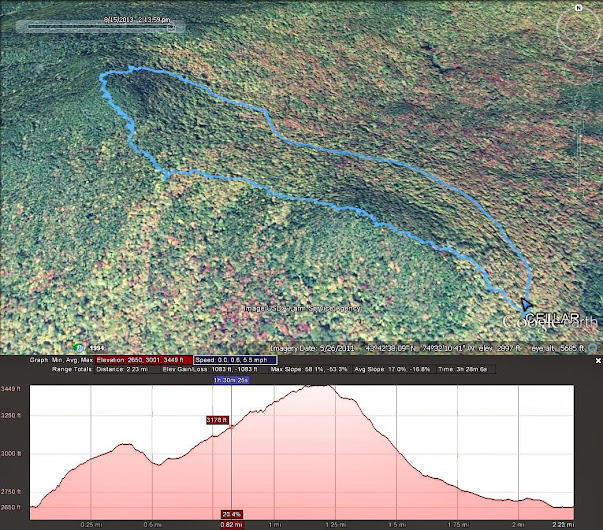This screenshot has width=603, height=530.
Task: Click the compass north marker N
Action: click(579, 8)
